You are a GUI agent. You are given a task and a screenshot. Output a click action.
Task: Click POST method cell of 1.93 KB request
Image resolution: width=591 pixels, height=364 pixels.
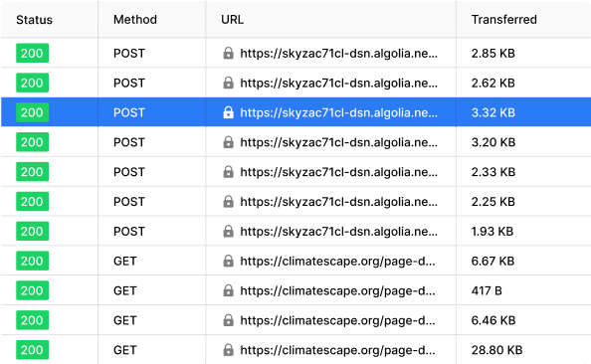[129, 231]
